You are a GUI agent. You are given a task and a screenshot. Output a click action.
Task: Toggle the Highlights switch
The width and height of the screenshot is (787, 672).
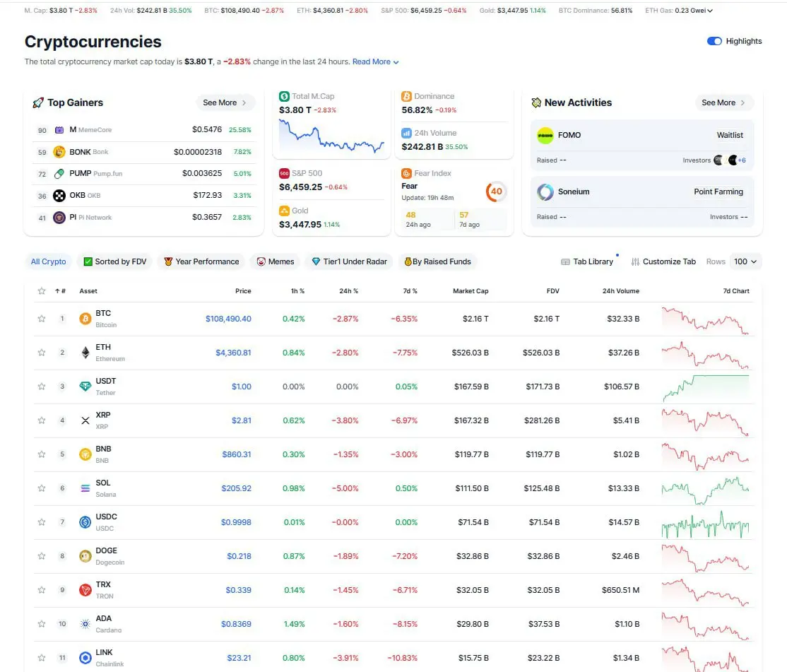(x=714, y=41)
